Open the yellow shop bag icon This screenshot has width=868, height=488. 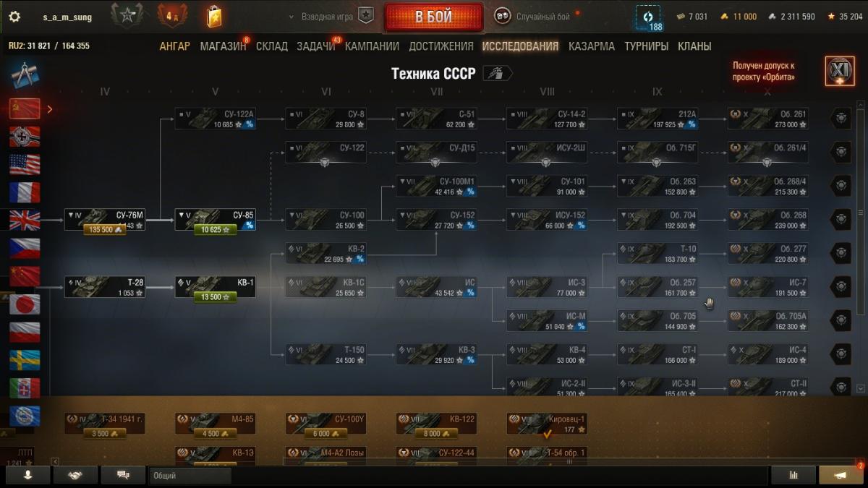point(214,17)
